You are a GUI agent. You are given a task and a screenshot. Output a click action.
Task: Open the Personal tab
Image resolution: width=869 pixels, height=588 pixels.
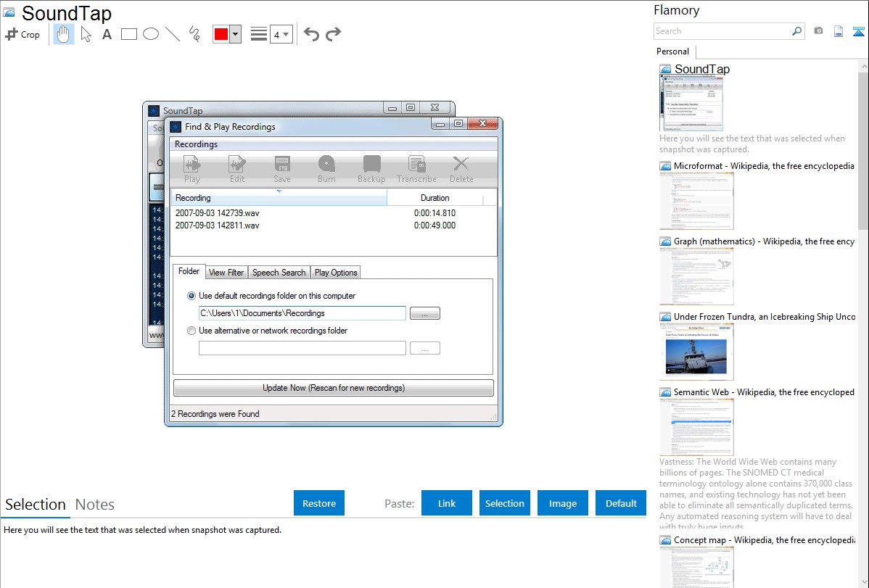coord(673,51)
